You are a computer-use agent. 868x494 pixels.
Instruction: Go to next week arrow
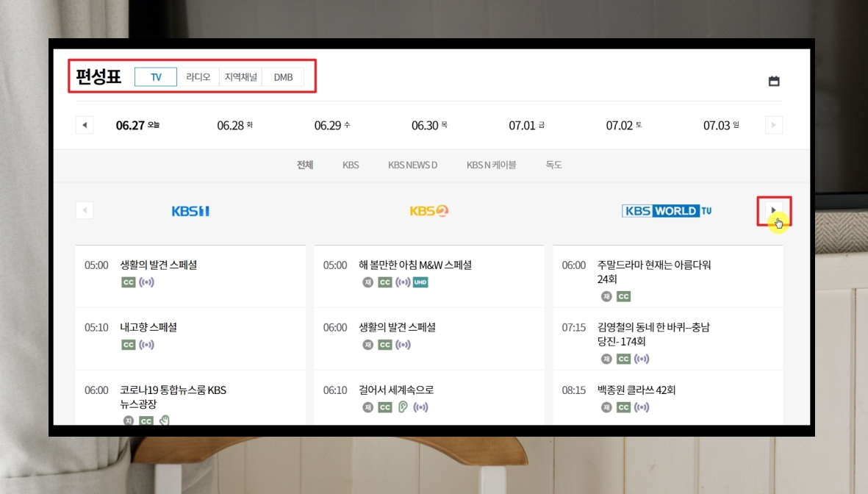(773, 125)
